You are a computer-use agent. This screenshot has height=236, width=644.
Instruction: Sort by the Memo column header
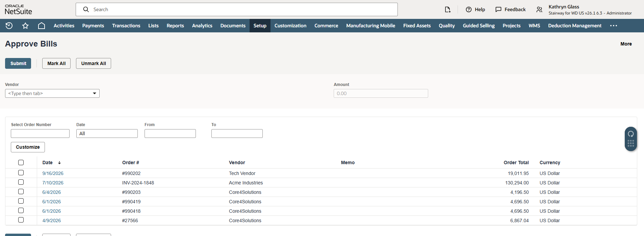pos(348,163)
